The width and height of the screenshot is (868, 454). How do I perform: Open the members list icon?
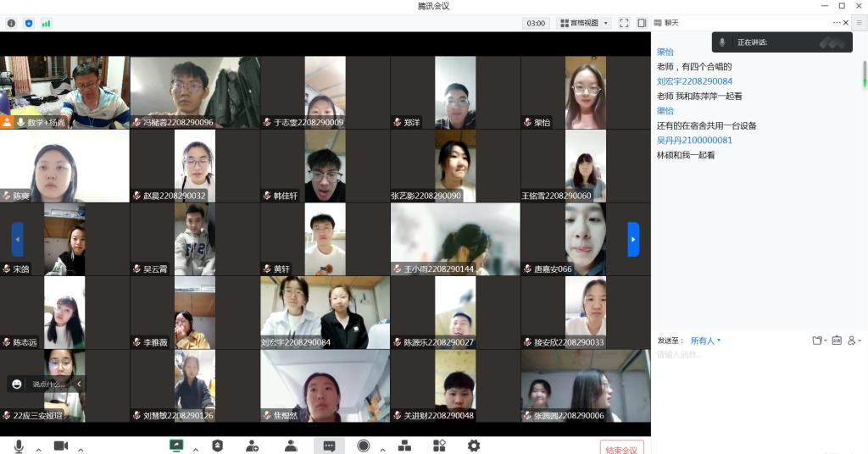(x=291, y=446)
